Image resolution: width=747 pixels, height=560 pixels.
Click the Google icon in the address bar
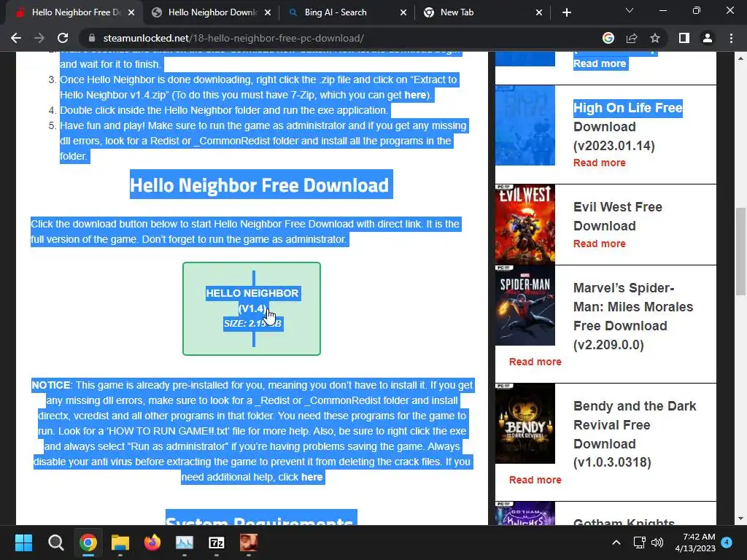pyautogui.click(x=608, y=38)
